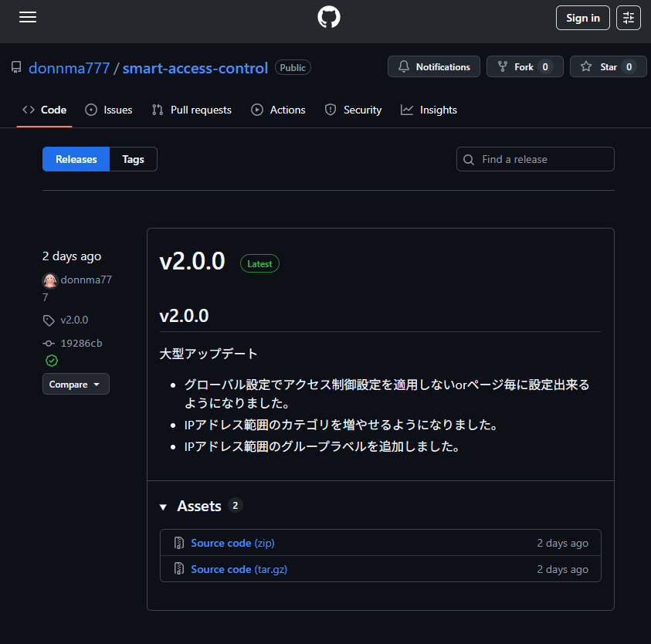Star the smart-access-control repository
Image resolution: width=651 pixels, height=644 pixels.
pos(608,67)
